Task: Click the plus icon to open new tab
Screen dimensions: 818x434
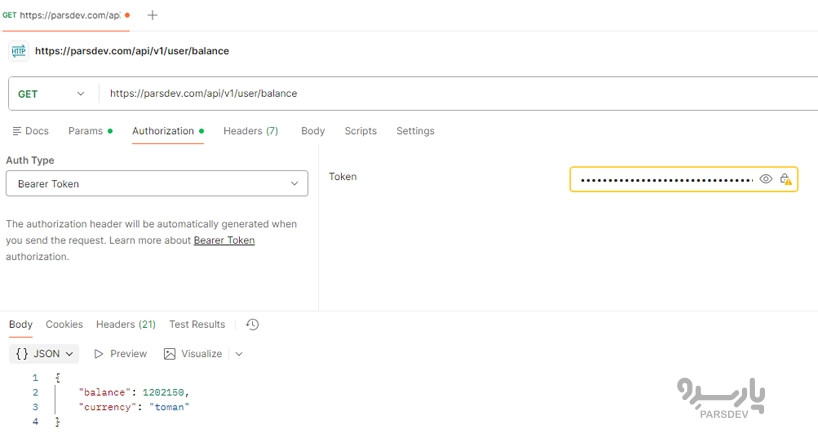Action: pyautogui.click(x=152, y=15)
